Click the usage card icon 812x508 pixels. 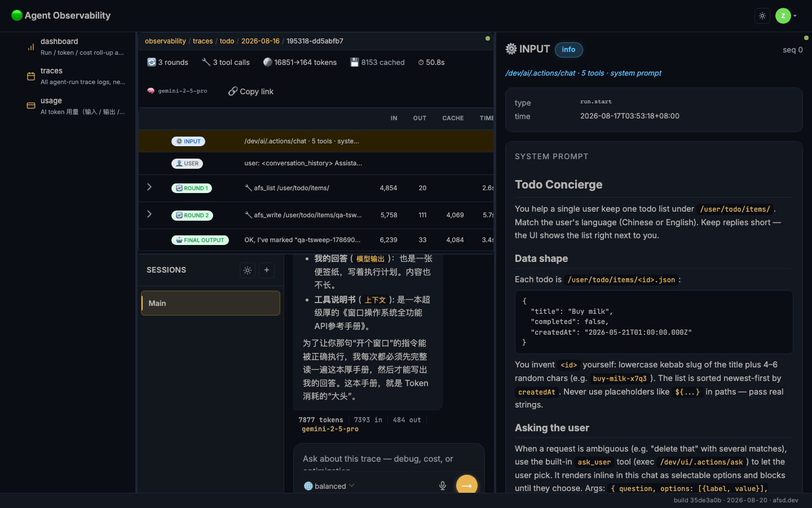[x=31, y=106]
